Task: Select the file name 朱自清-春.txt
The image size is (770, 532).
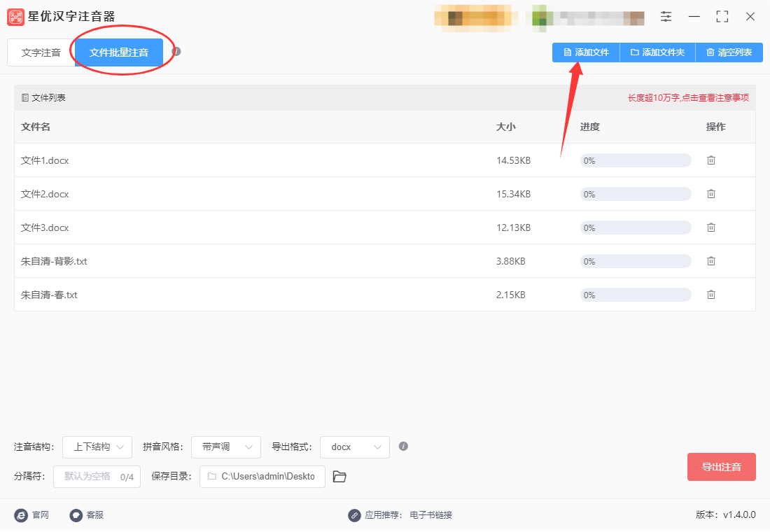Action: 49,295
